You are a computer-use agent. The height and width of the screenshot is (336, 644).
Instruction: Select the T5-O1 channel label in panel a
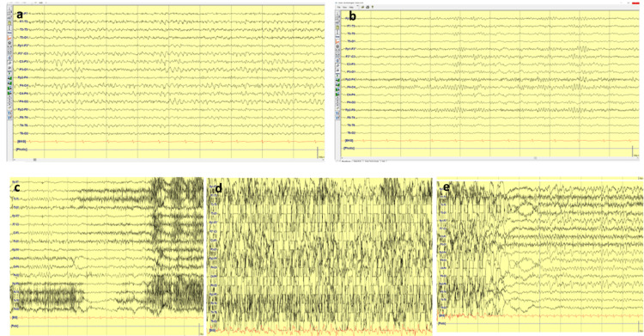pyautogui.click(x=24, y=38)
